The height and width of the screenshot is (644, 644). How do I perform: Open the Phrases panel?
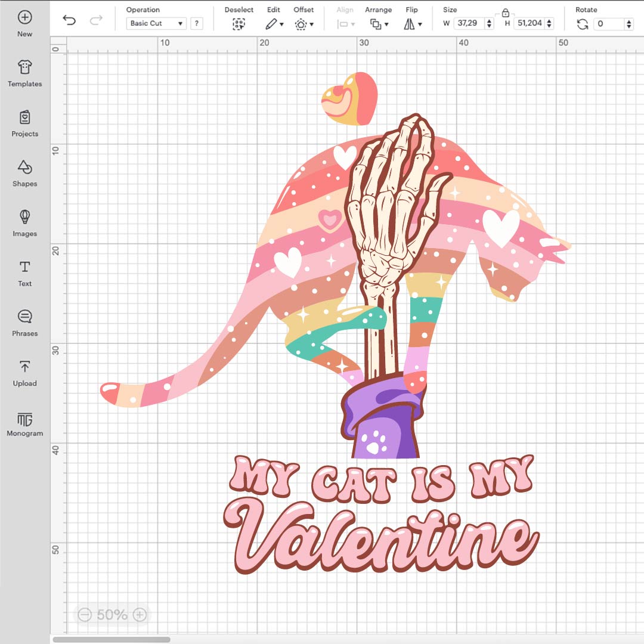pos(24,323)
